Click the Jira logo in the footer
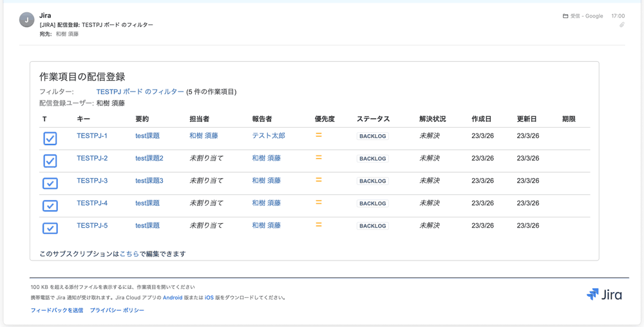This screenshot has width=644, height=327. click(604, 295)
